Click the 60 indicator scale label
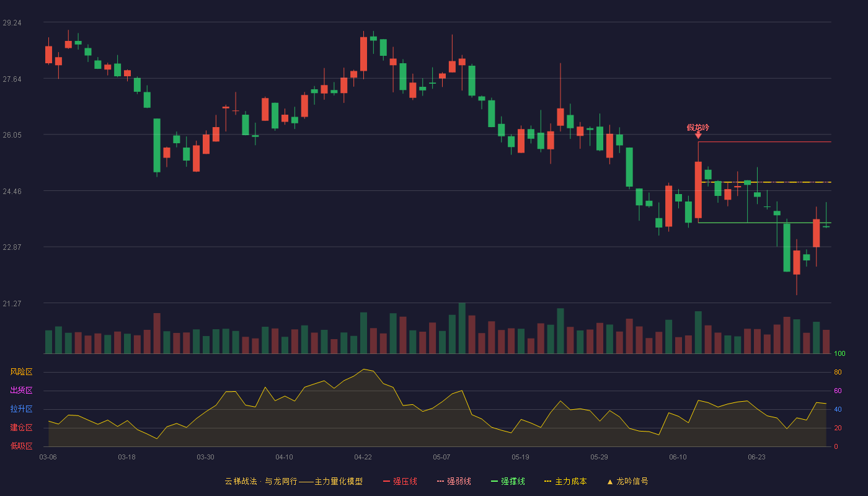Screen dimensions: 868x496 (838, 391)
